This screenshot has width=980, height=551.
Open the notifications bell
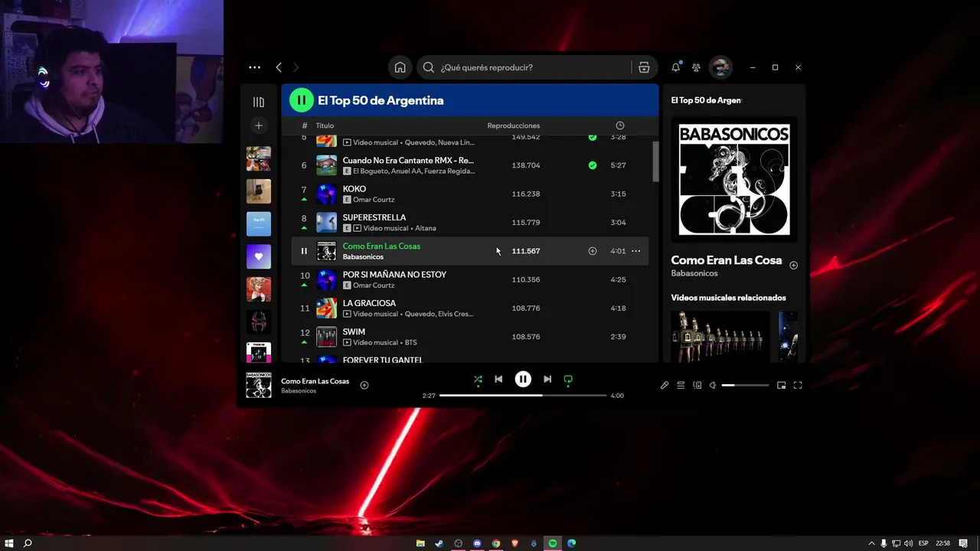pos(675,67)
